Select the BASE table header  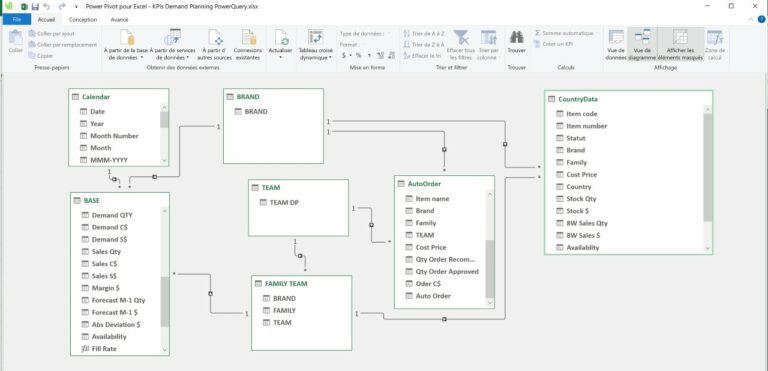pos(120,200)
